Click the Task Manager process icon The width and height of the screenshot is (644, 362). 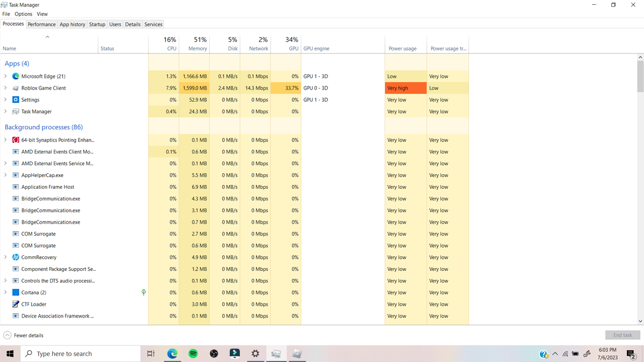click(16, 112)
